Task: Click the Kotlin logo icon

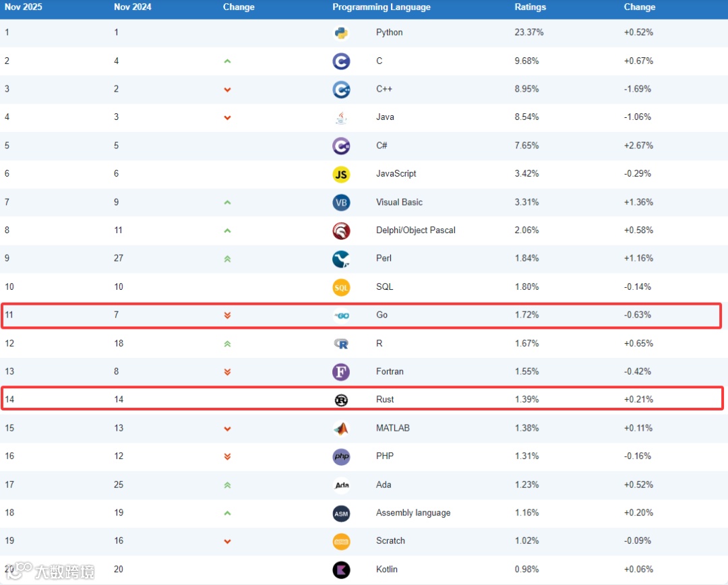Action: tap(341, 570)
